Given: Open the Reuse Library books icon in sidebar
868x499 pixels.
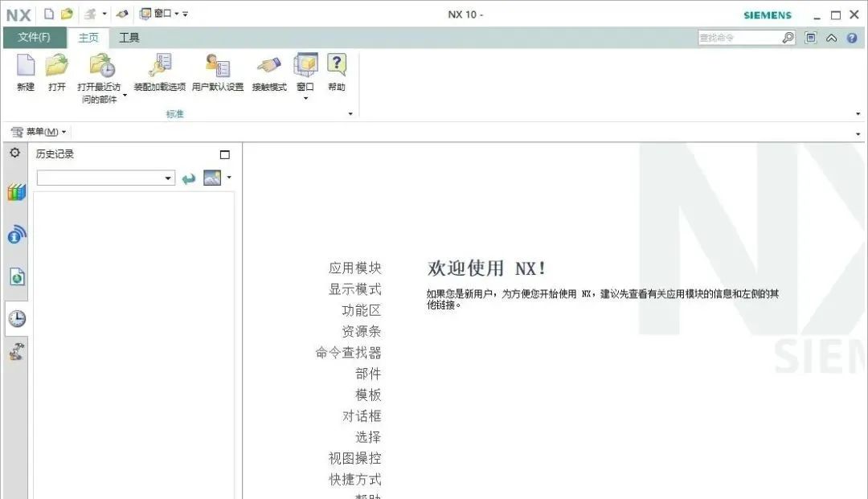Looking at the screenshot, I should tap(14, 192).
